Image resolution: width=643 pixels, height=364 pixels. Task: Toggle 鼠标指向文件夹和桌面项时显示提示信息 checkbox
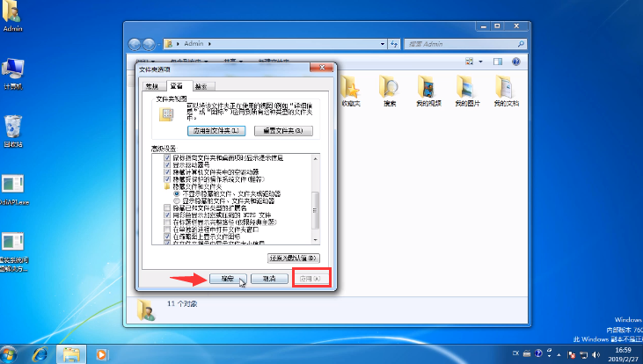pos(167,157)
